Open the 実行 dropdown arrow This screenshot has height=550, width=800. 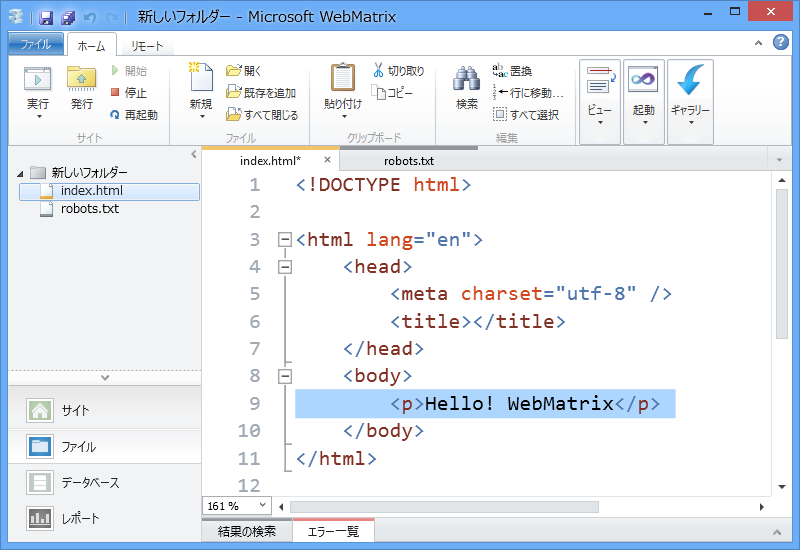(x=39, y=117)
